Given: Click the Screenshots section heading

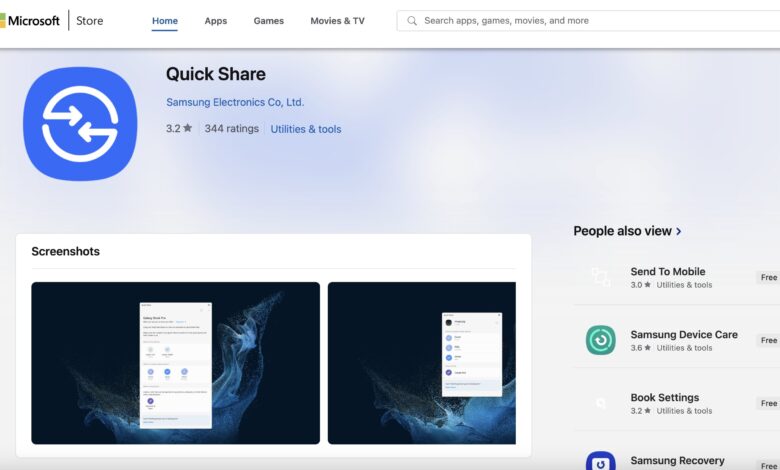Looking at the screenshot, I should point(66,251).
